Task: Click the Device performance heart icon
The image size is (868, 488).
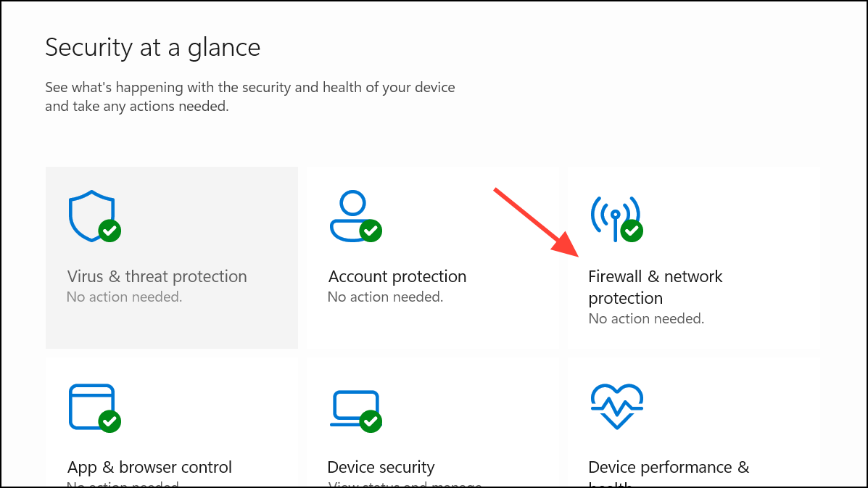Action: click(x=616, y=407)
